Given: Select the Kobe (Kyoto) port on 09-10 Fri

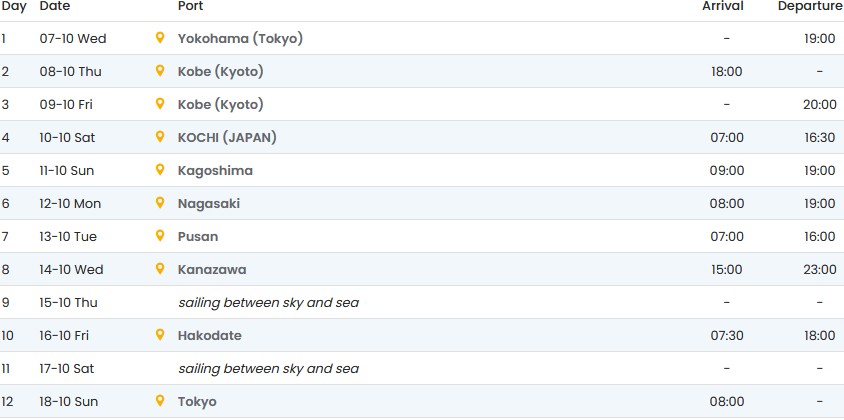Looking at the screenshot, I should click(220, 105).
